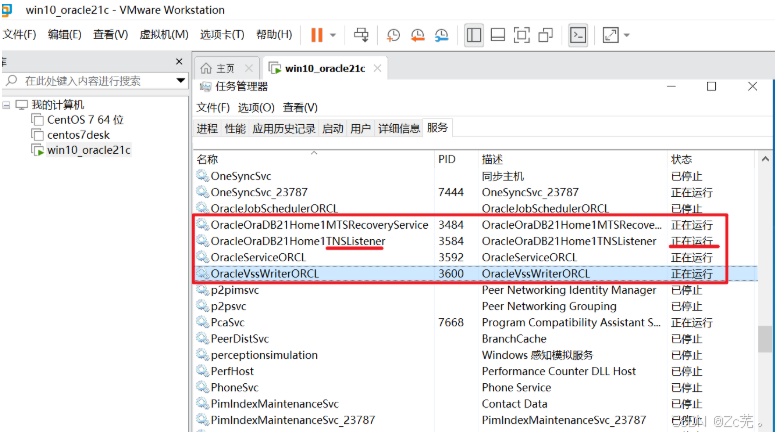Switch to 详细信息 tab
This screenshot has height=435, width=775.
coord(398,129)
